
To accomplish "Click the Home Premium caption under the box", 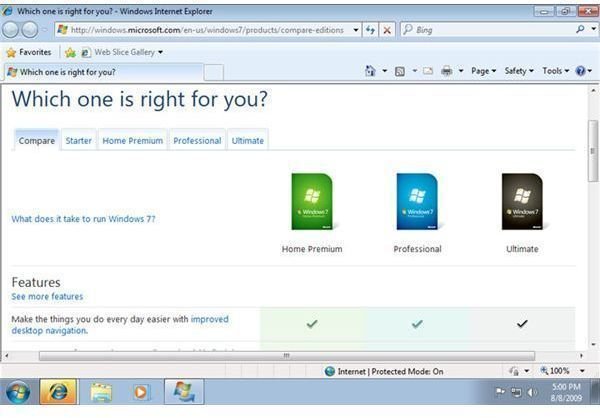I will click(x=312, y=249).
